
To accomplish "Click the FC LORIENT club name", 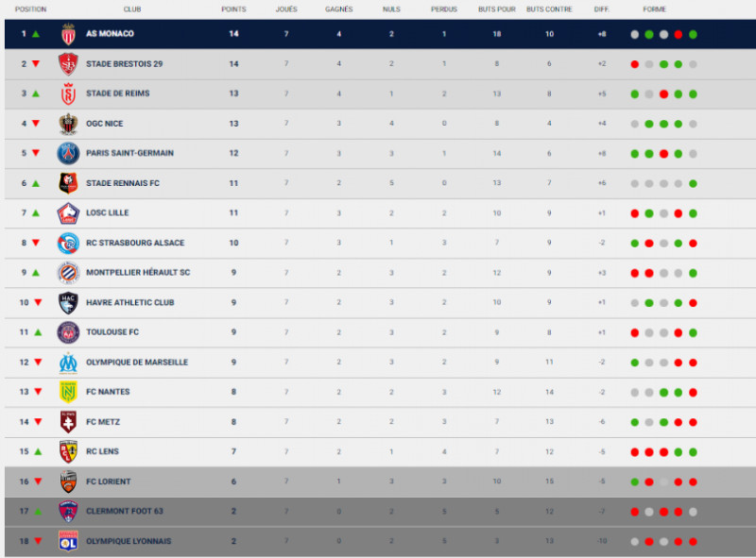I will point(109,482).
